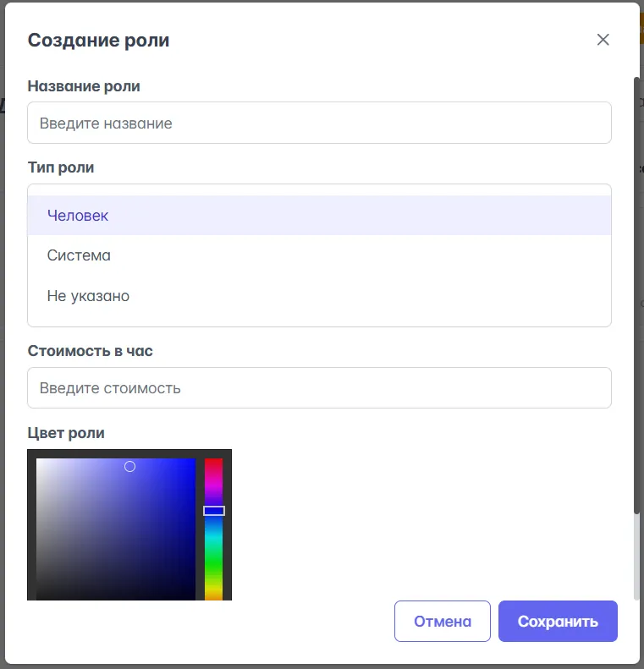Click the Стоимость в час label
Viewport: 644px width, 669px height.
[90, 350]
